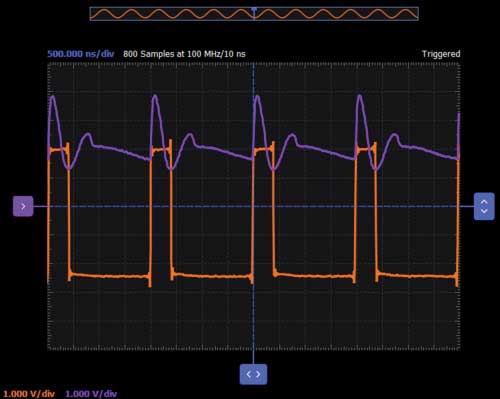The height and width of the screenshot is (399, 500).
Task: Click the first purple waveform peak
Action: coord(53,98)
